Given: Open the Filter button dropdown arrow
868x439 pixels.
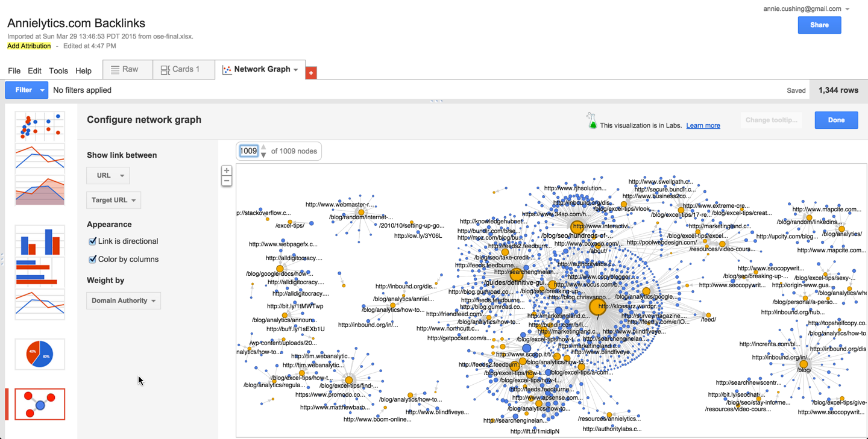Looking at the screenshot, I should coord(42,90).
